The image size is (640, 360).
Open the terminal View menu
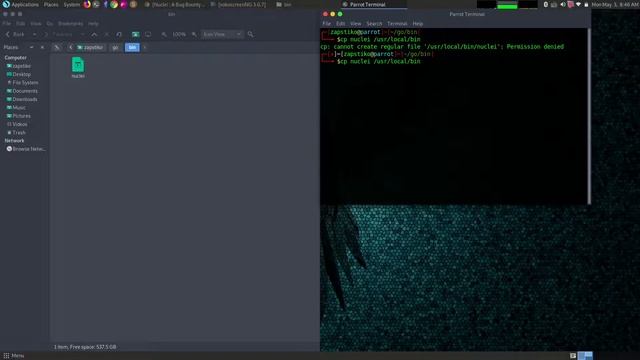[356, 24]
